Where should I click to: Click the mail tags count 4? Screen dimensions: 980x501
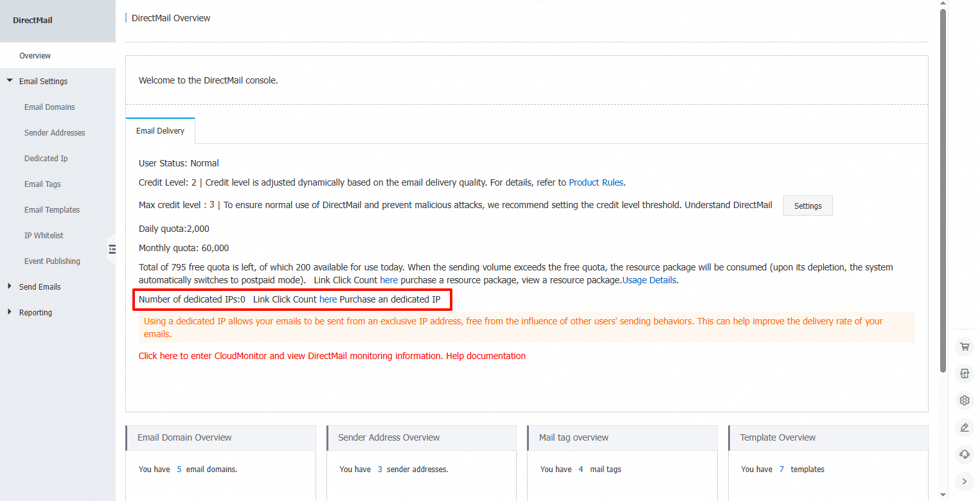pos(581,470)
